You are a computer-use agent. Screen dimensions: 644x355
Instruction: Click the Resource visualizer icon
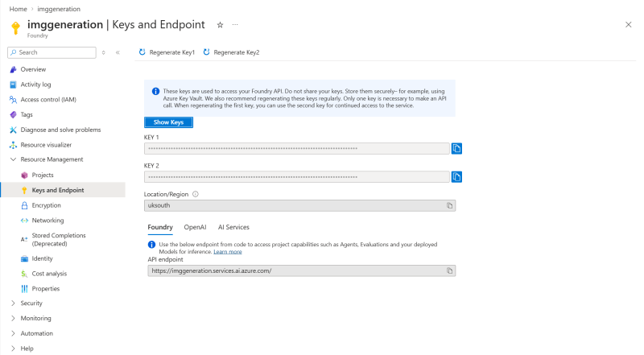tap(13, 145)
